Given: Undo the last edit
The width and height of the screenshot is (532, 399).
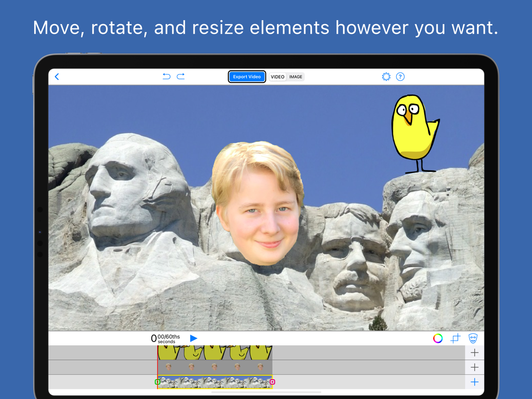Looking at the screenshot, I should (x=166, y=76).
